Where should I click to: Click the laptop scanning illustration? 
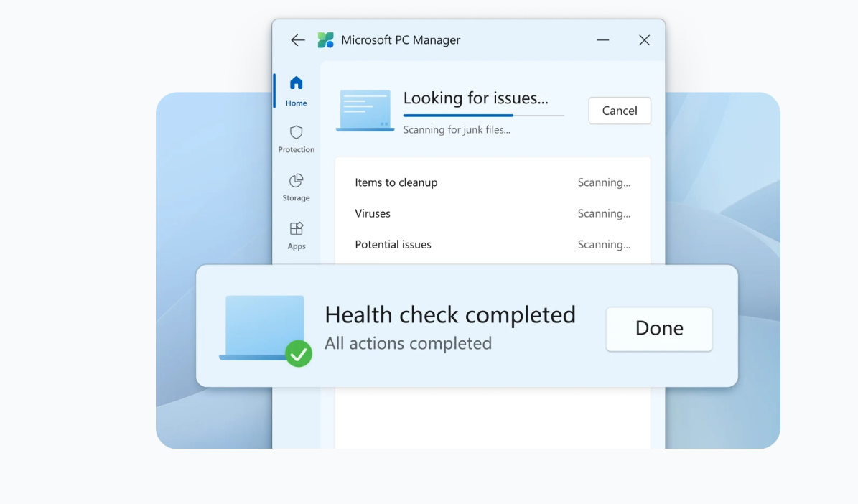tap(365, 111)
